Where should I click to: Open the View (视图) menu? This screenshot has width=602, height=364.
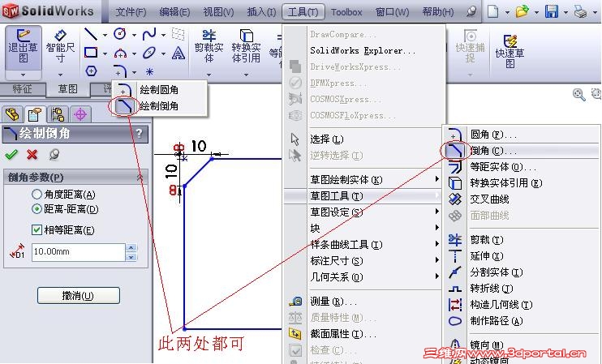click(218, 12)
